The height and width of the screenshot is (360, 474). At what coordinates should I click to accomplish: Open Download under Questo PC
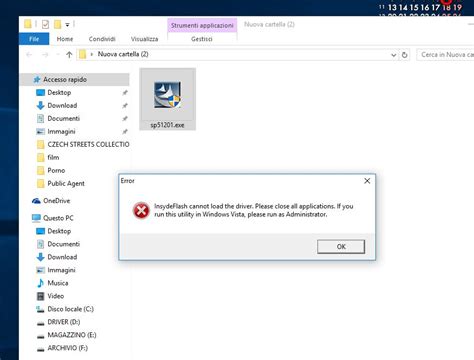coord(62,257)
